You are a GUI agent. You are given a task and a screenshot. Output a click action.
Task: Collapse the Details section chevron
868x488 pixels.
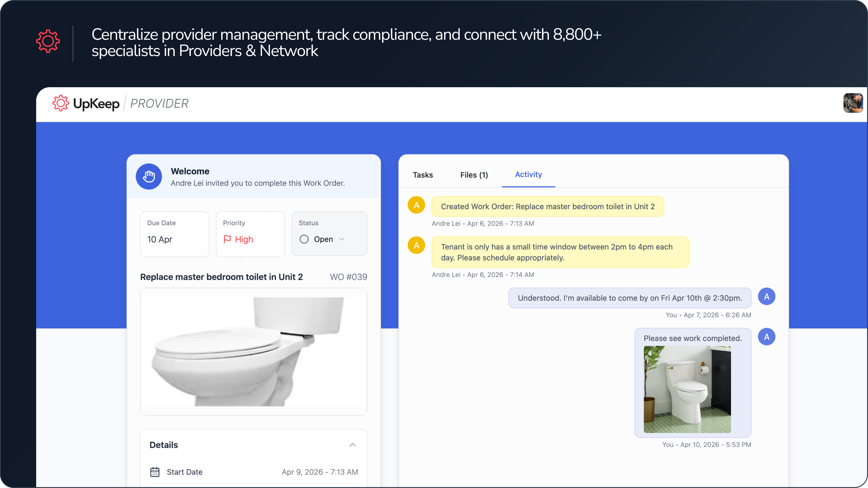pyautogui.click(x=352, y=445)
